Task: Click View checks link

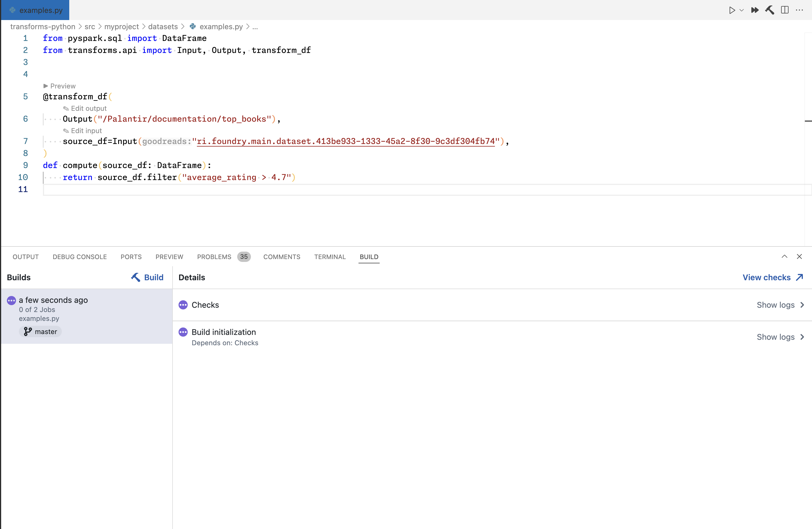Action: click(773, 277)
